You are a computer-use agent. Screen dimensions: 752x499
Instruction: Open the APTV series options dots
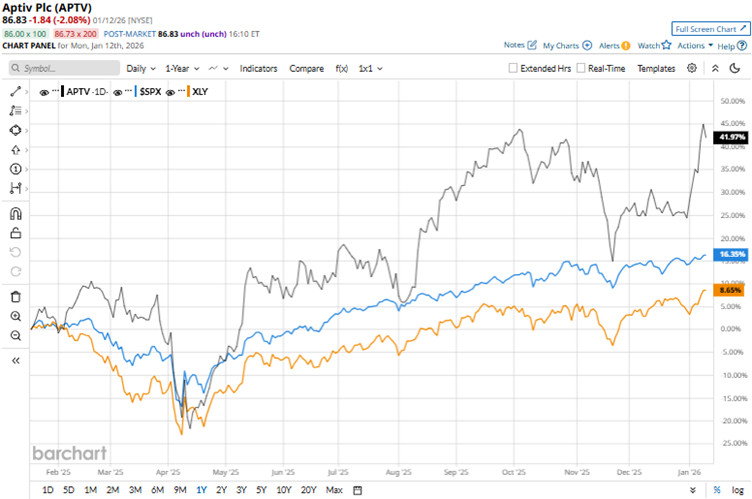click(56, 91)
